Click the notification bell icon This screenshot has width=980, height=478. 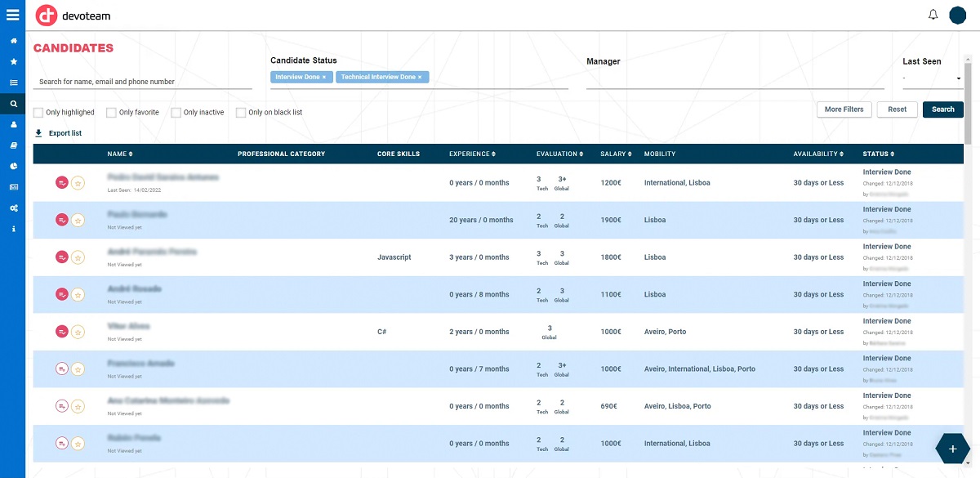click(933, 15)
